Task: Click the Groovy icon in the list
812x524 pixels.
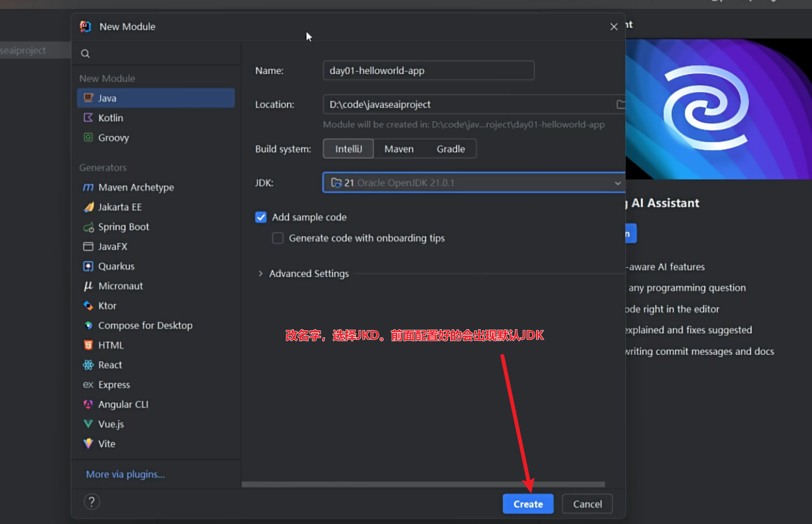Action: [88, 137]
